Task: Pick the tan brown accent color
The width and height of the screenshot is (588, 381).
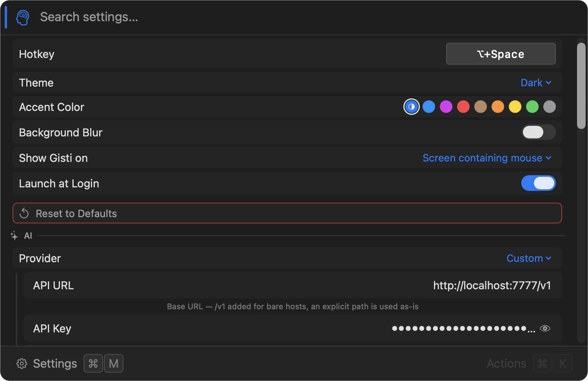Action: tap(481, 107)
